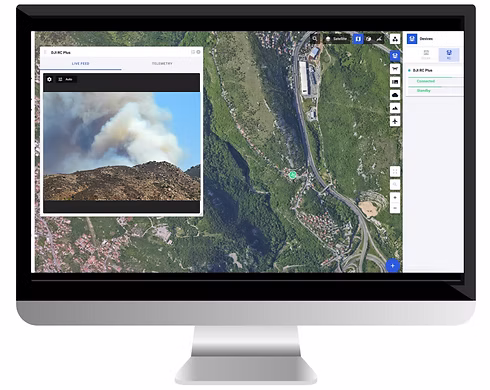
Task: Open the airplane airspace sidebar icon
Action: [395, 121]
